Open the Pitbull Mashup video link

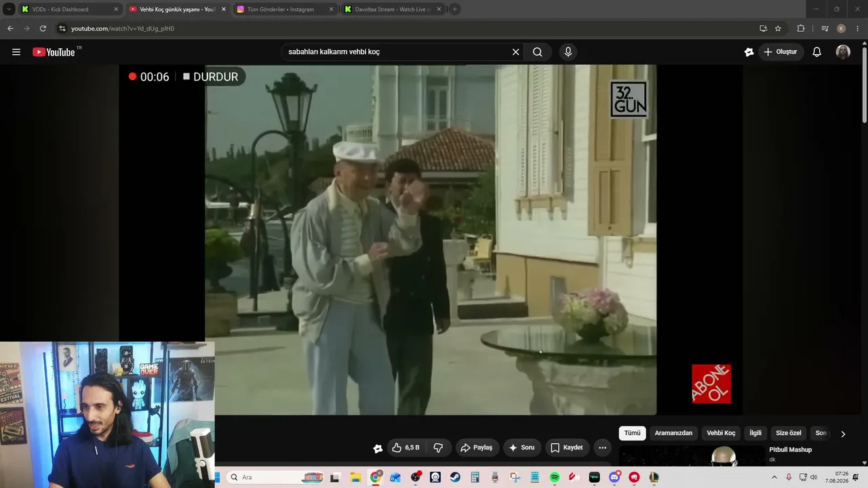point(790,449)
